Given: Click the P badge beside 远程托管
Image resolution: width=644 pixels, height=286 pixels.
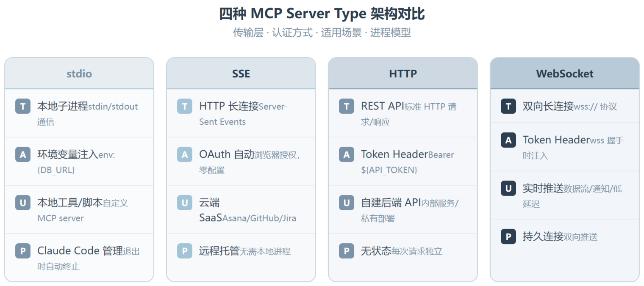Looking at the screenshot, I should click(185, 251).
